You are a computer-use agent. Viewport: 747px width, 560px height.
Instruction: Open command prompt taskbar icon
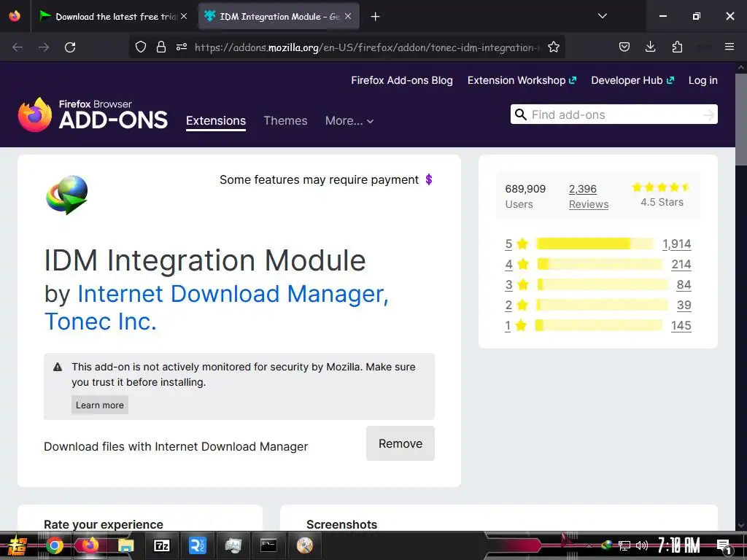(x=268, y=545)
